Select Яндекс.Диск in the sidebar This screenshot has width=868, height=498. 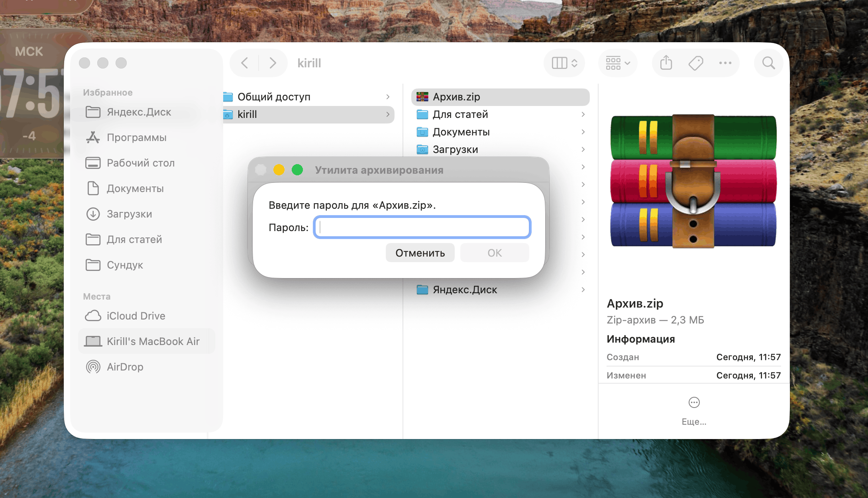click(138, 112)
